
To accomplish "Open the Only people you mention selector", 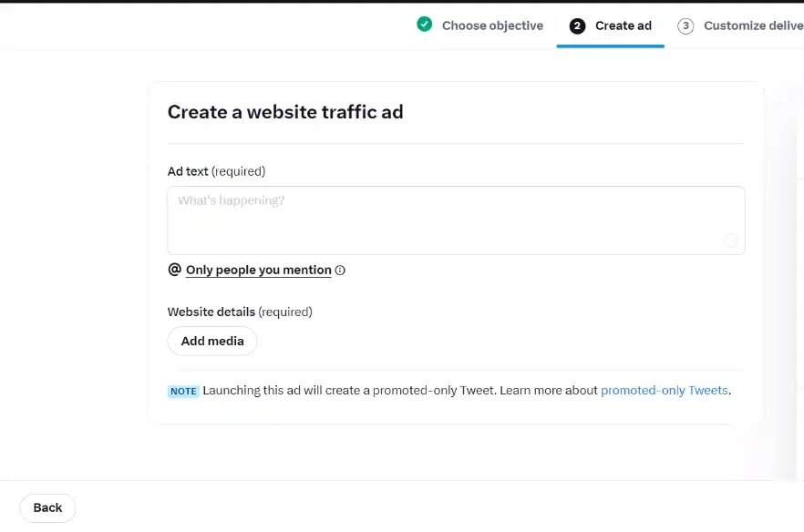I will [x=259, y=271].
